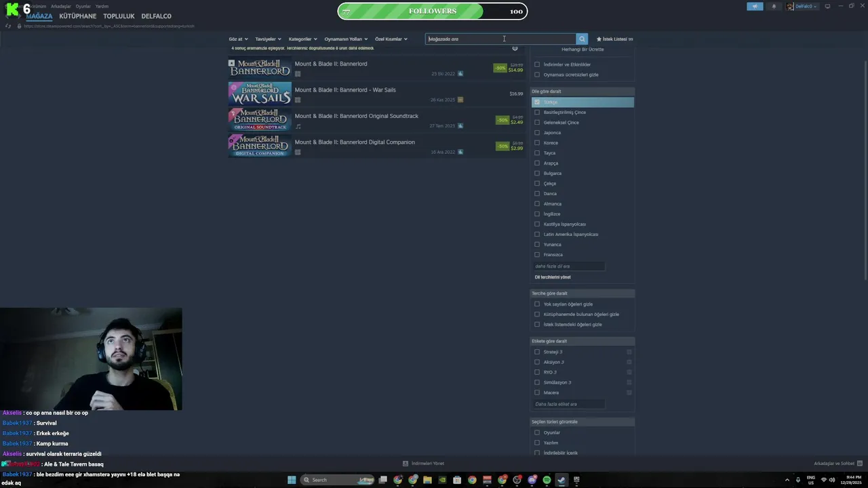The width and height of the screenshot is (868, 488).
Task: Click Dil tercihlerini yönet link
Action: pyautogui.click(x=553, y=277)
